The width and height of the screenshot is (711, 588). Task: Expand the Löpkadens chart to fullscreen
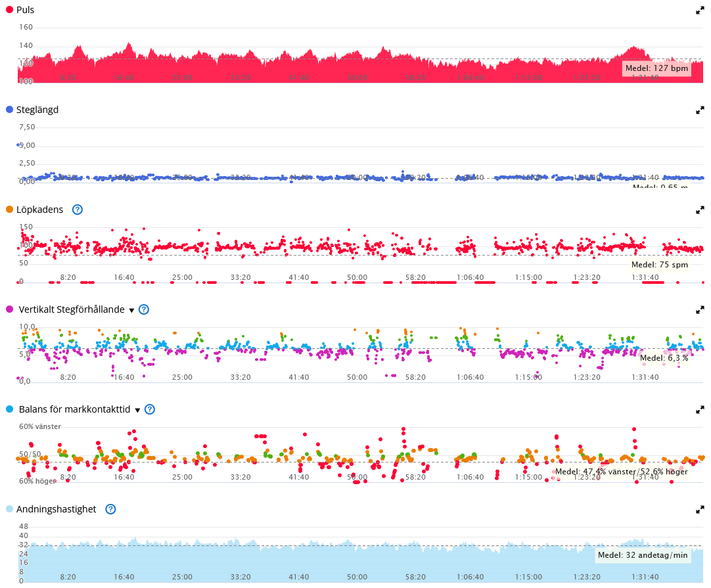[x=700, y=210]
